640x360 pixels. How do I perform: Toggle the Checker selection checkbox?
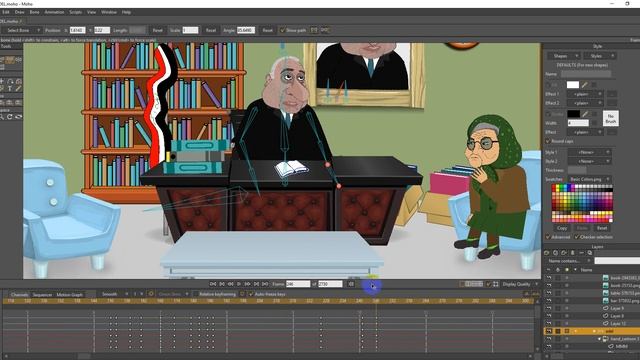tap(577, 237)
